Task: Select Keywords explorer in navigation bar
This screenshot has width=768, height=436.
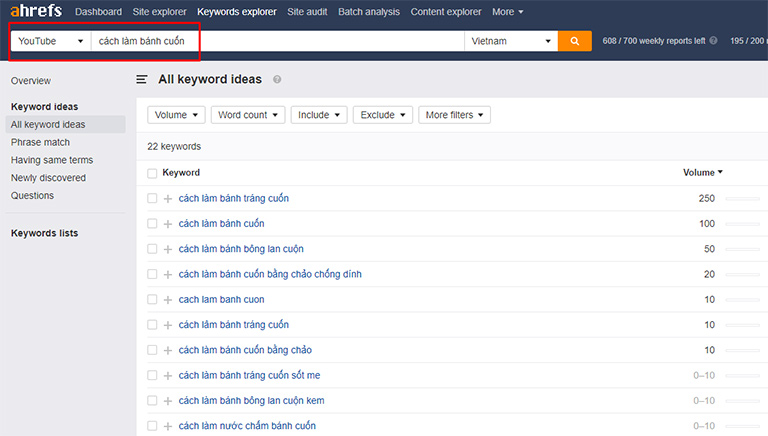Action: coord(237,12)
